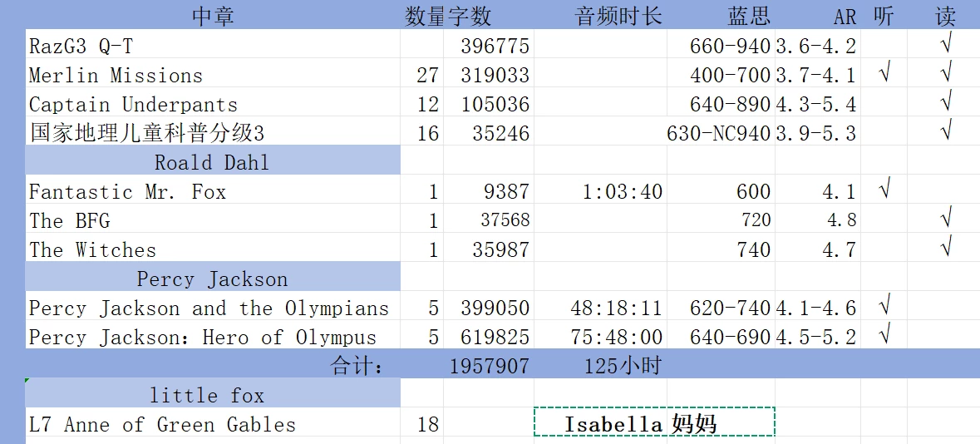Screen dimensions: 980x444
Task: Select Captain Underpants 读 checkmark cell
Action: point(943,102)
